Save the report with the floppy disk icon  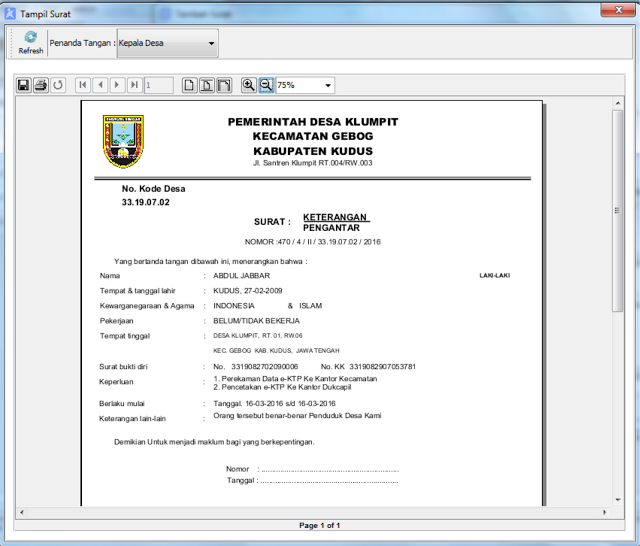(x=24, y=85)
